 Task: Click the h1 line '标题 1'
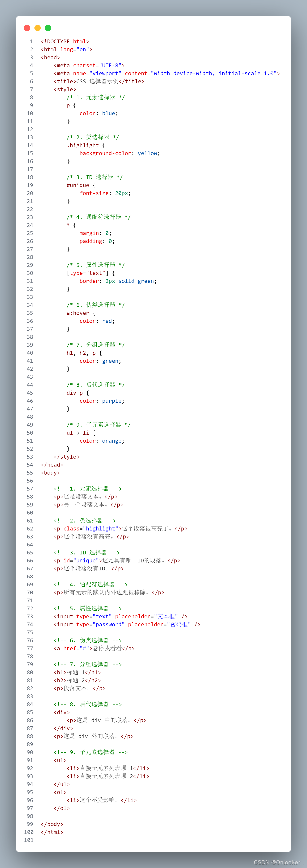click(x=77, y=672)
